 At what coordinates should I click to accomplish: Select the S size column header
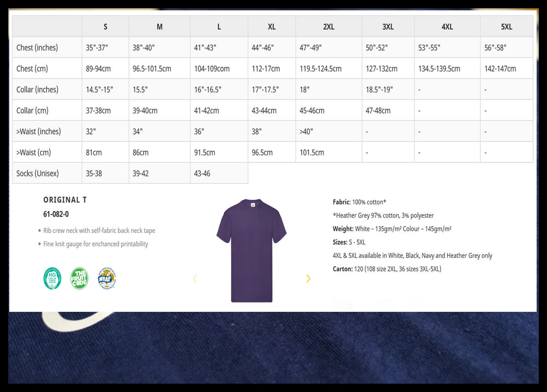pos(105,26)
